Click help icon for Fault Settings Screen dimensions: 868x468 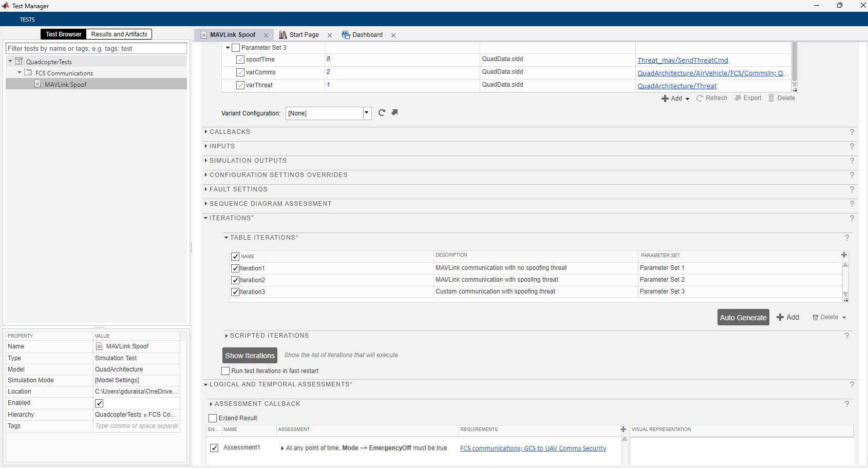pos(852,189)
